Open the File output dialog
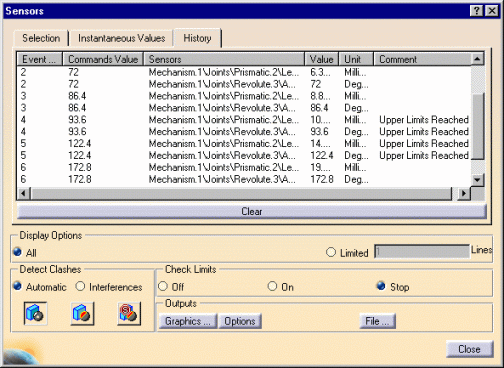This screenshot has width=504, height=368. pyautogui.click(x=377, y=321)
